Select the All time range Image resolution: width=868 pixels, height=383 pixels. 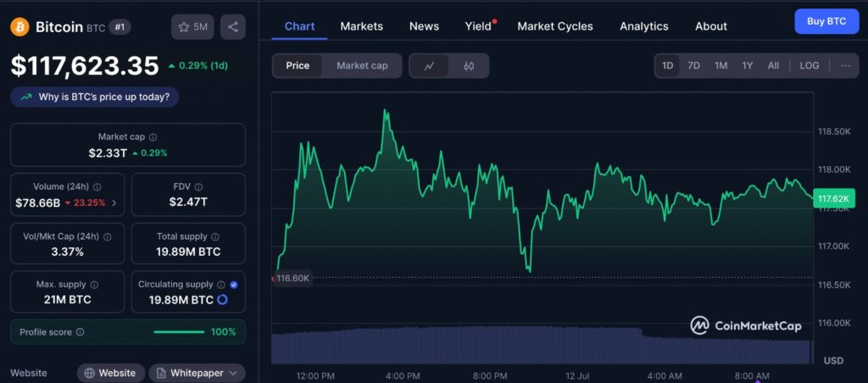tap(773, 65)
